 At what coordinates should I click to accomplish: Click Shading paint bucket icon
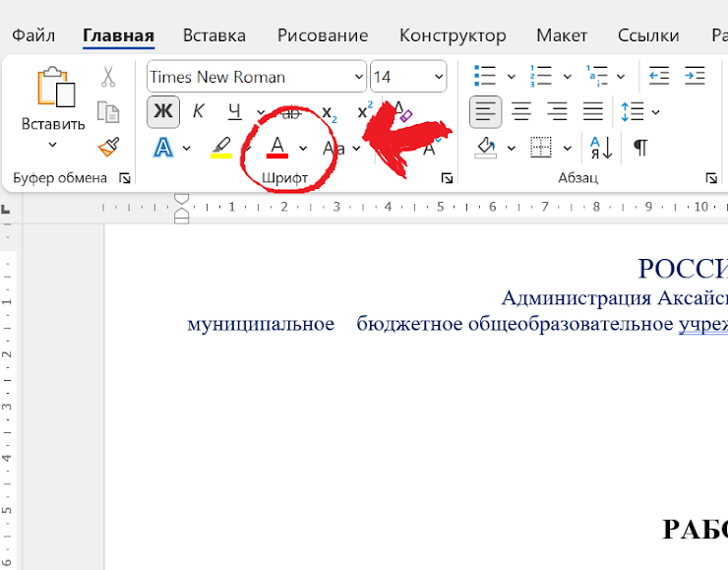click(486, 148)
